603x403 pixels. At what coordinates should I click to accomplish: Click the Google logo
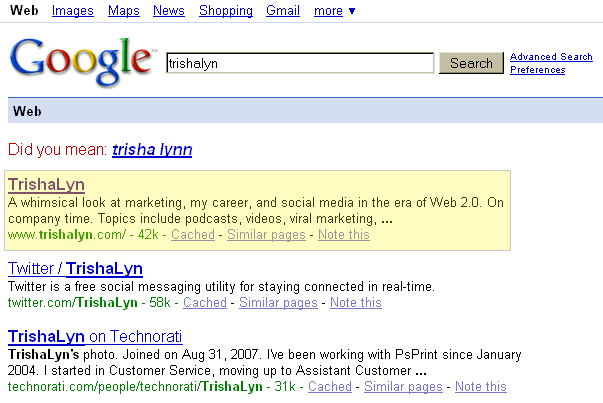(x=82, y=61)
